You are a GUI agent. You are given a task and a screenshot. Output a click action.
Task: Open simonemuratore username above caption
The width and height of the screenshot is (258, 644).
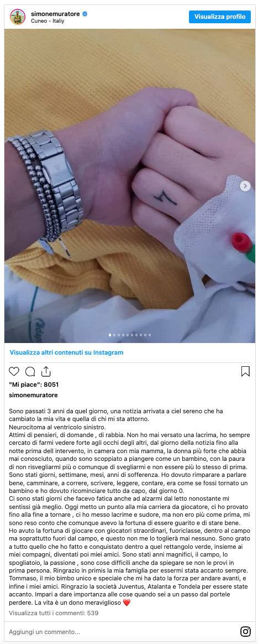(33, 395)
